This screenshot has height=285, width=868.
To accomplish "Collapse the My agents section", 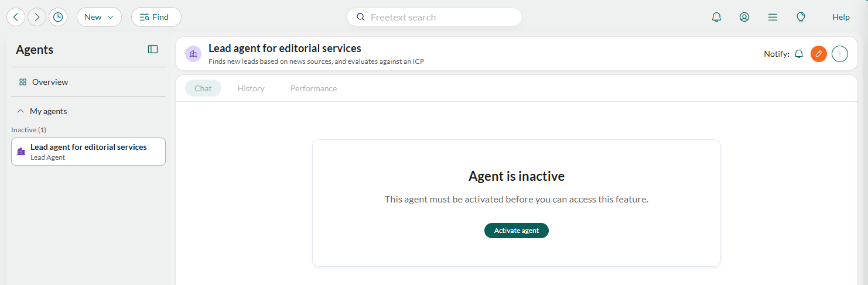I will [x=20, y=111].
